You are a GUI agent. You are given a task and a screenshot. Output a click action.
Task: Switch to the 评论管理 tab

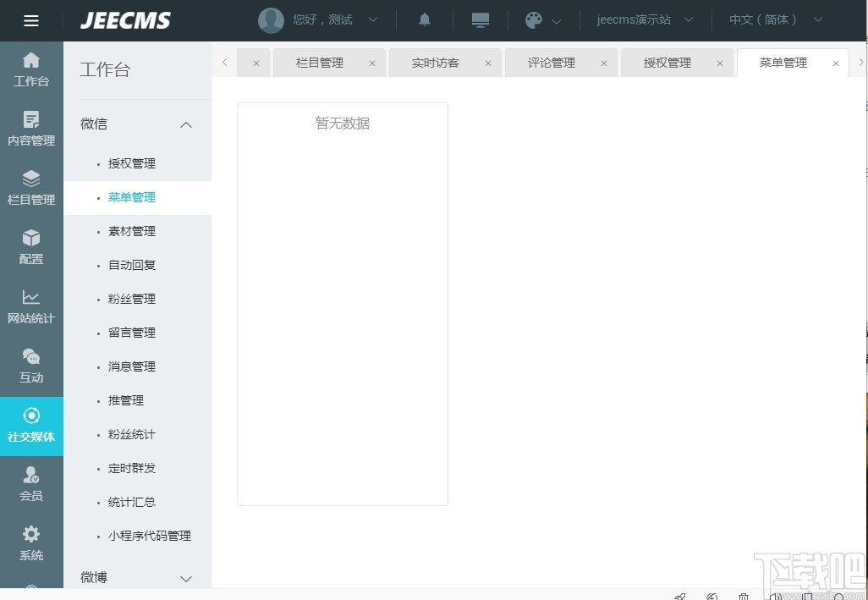(x=553, y=62)
